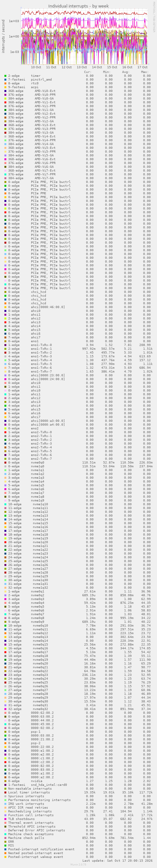This screenshot has height=868, width=157.
Task: Click the color swatch beside the pinctrl_amd entry
Action: 5,80
